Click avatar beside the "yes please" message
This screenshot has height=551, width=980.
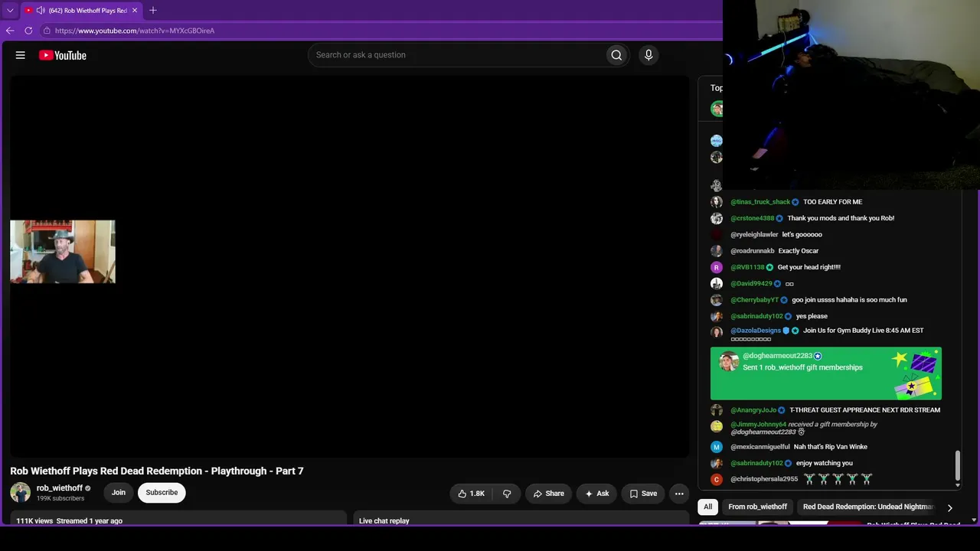pos(717,316)
